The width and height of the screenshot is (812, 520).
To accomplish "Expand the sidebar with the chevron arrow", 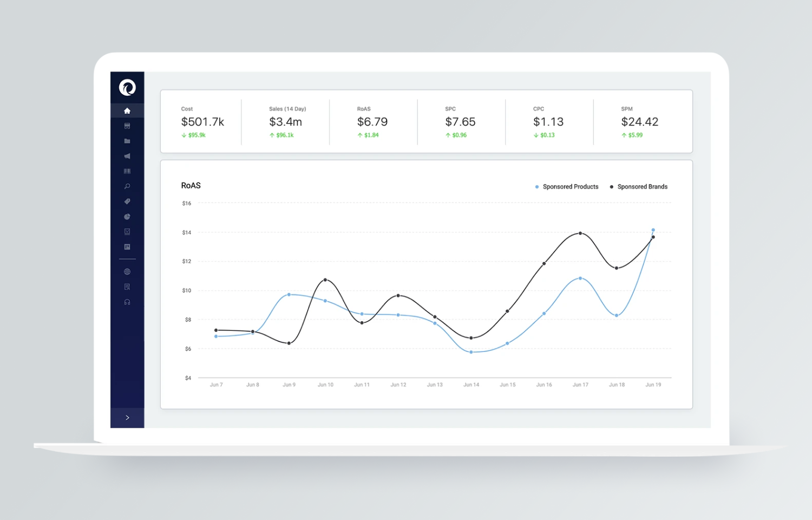I will [127, 418].
